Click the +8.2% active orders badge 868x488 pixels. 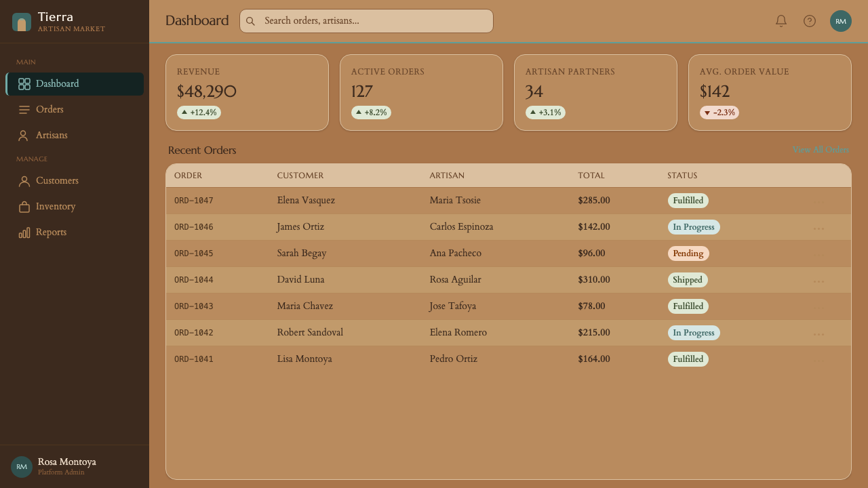(371, 113)
